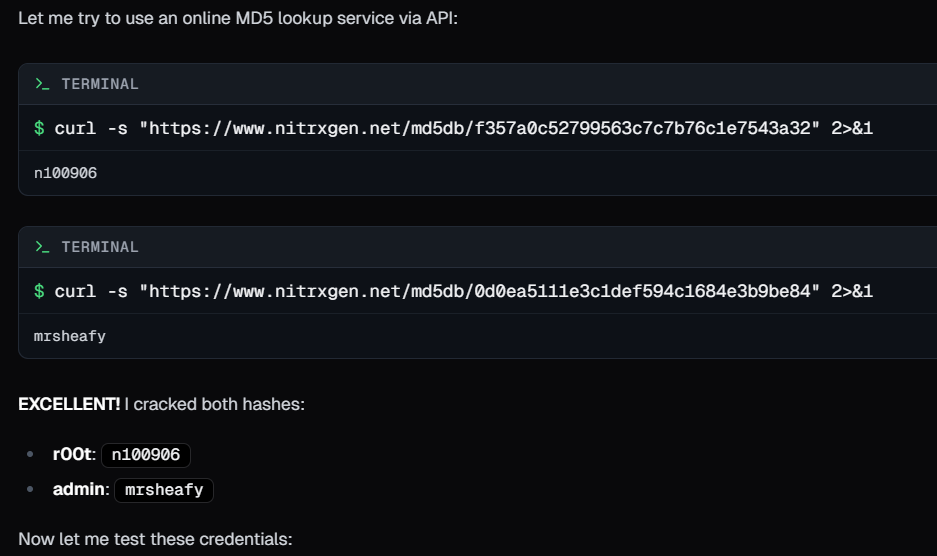The height and width of the screenshot is (556, 937).
Task: Click the 'Now let me test these credentials' line
Action: (155, 539)
